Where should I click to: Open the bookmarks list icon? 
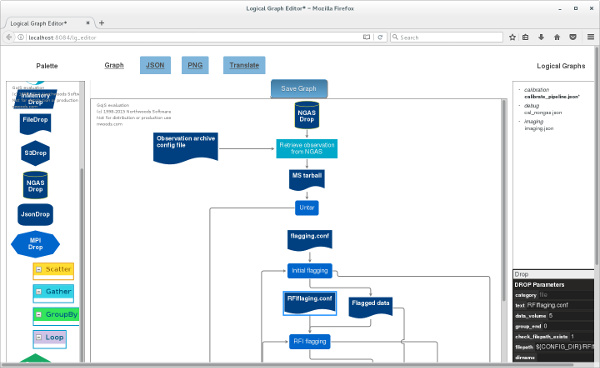[x=525, y=37]
